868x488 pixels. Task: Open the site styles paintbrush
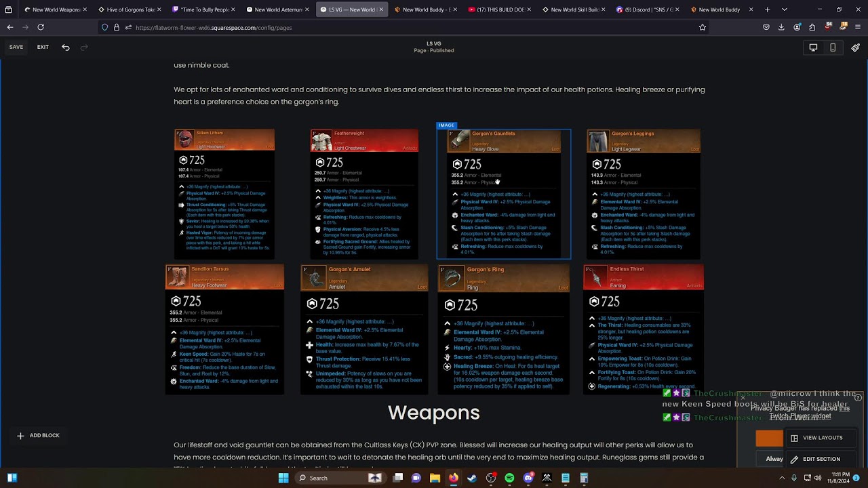pos(855,47)
